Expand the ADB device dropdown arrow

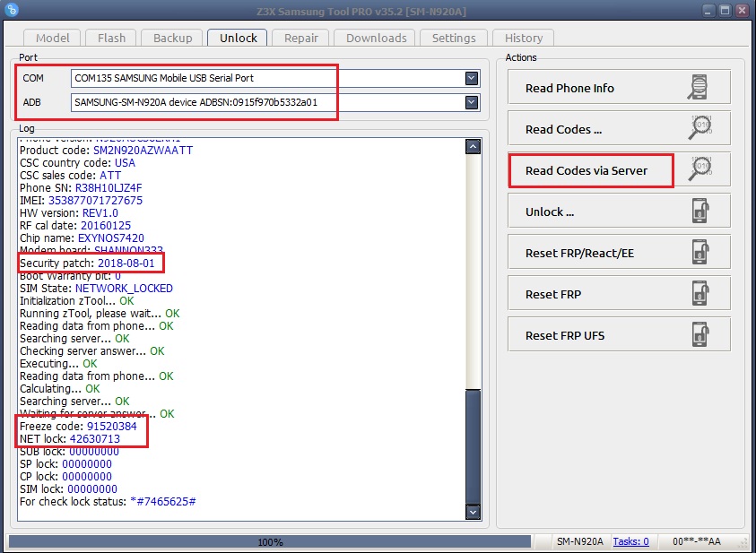[472, 102]
